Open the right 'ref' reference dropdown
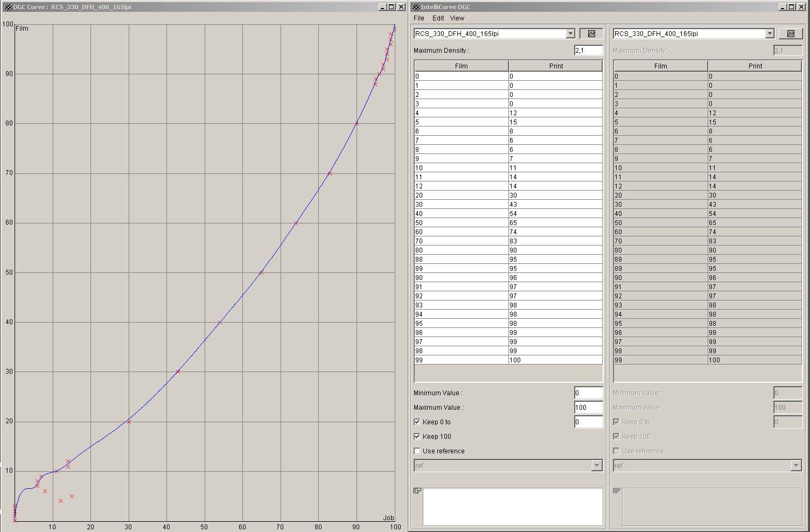This screenshot has width=810, height=532. pyautogui.click(x=796, y=466)
